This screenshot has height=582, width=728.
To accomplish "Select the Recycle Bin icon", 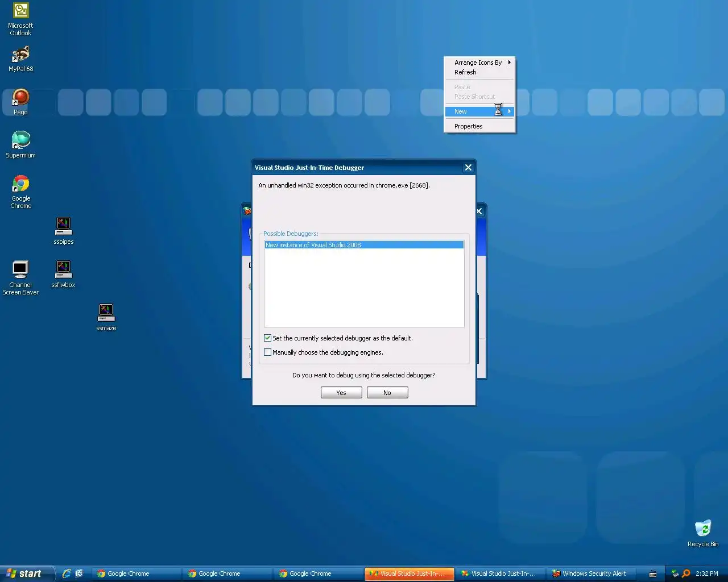I will click(x=703, y=534).
